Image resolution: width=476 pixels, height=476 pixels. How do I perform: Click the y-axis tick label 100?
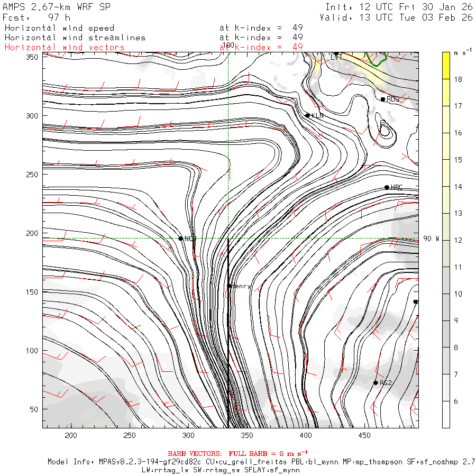coord(32,351)
